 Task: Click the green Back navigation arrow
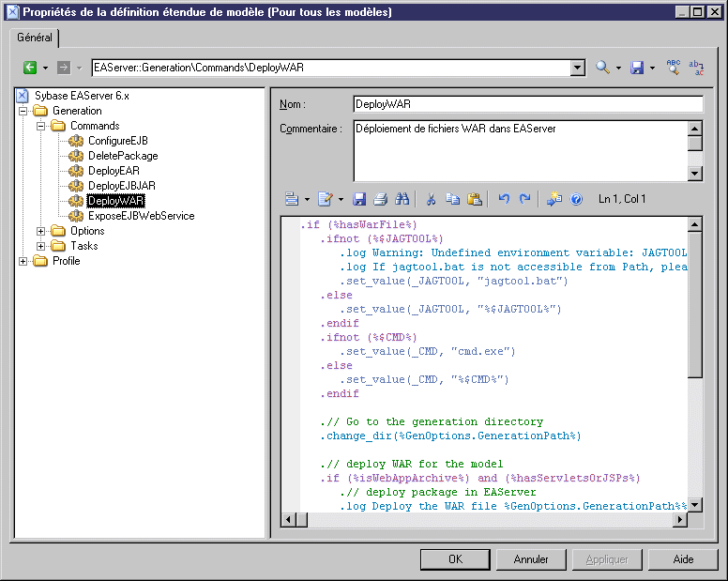pyautogui.click(x=30, y=68)
